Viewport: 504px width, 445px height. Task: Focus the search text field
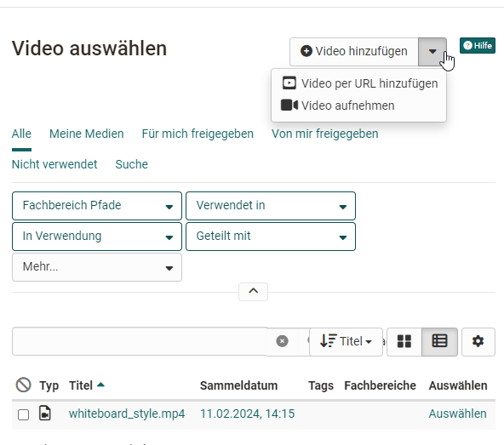pyautogui.click(x=140, y=341)
